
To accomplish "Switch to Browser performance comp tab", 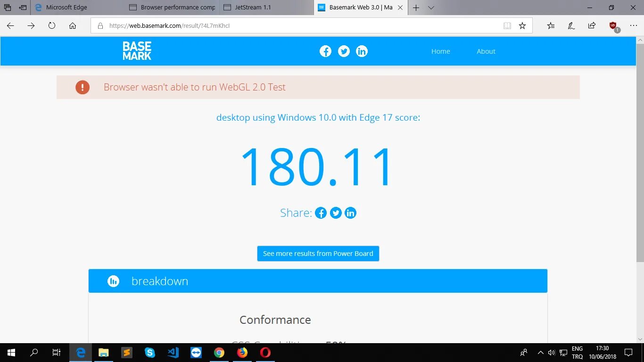I will [172, 8].
